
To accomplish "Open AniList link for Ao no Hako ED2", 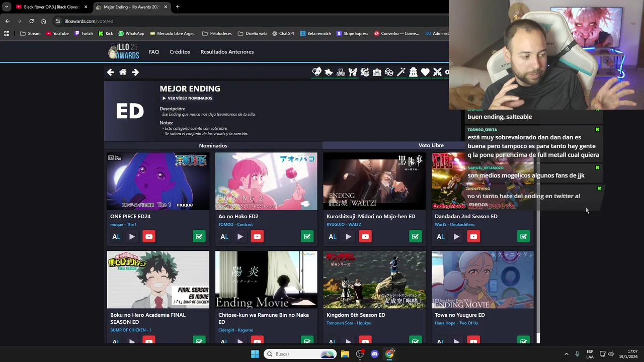I will pyautogui.click(x=224, y=236).
